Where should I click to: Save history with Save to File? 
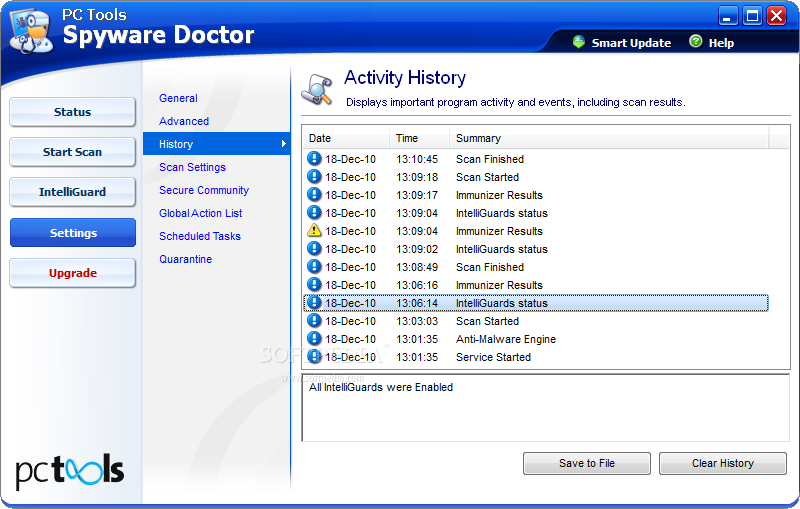[587, 463]
